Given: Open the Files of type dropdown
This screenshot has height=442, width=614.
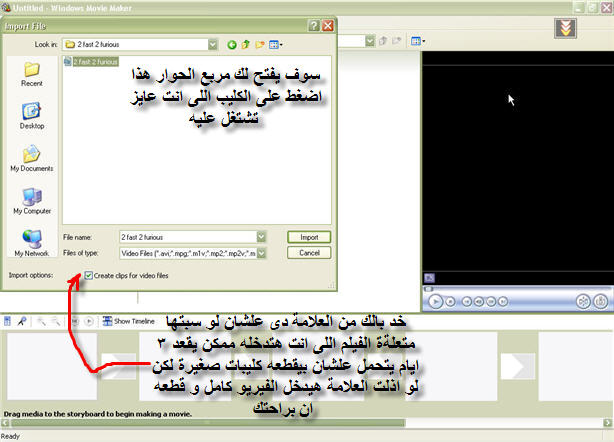Looking at the screenshot, I should pos(260,252).
